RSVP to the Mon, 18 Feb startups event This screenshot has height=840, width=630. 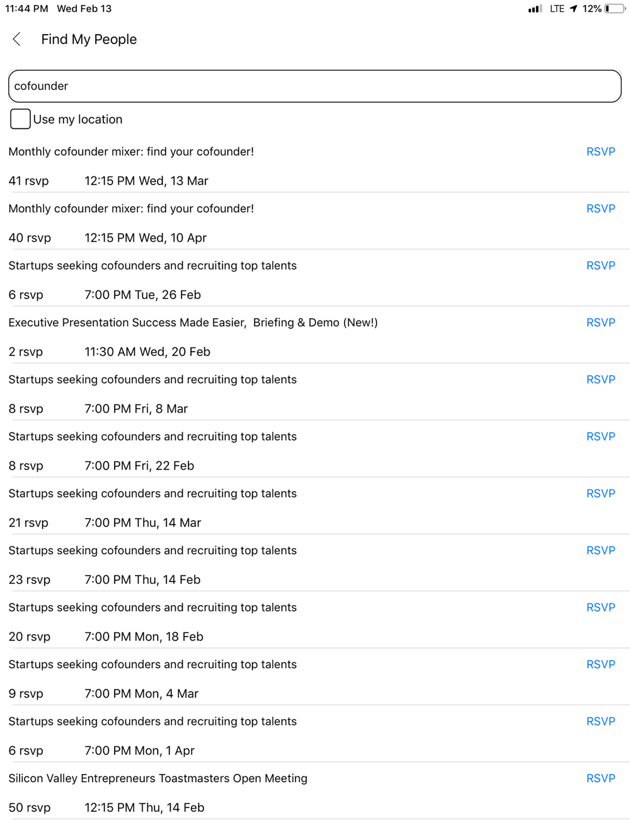click(600, 608)
